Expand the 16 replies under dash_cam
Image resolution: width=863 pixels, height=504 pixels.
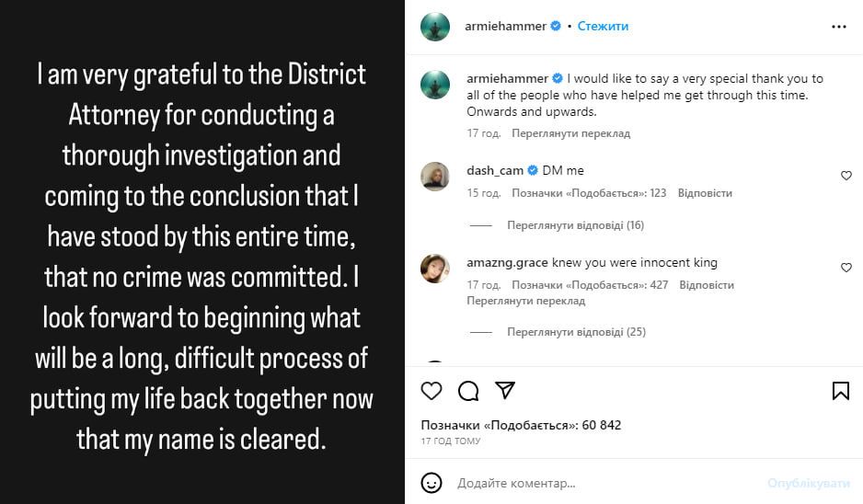(x=575, y=225)
